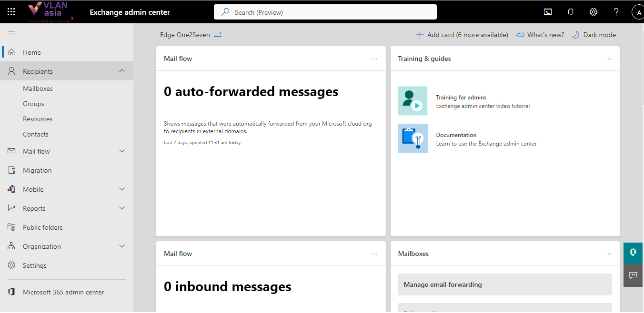Click the Settings gear in sidebar
644x313 pixels.
[x=11, y=265]
